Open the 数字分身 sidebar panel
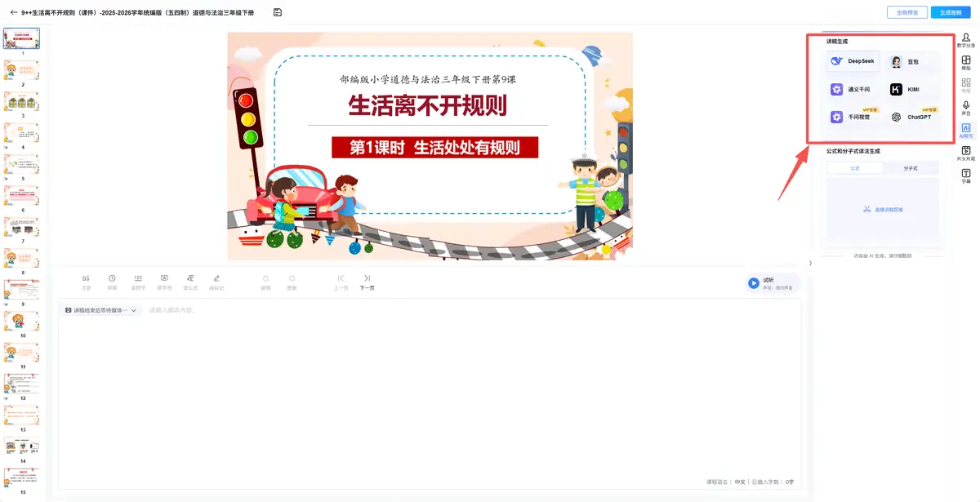The height and width of the screenshot is (502, 980). point(966,41)
